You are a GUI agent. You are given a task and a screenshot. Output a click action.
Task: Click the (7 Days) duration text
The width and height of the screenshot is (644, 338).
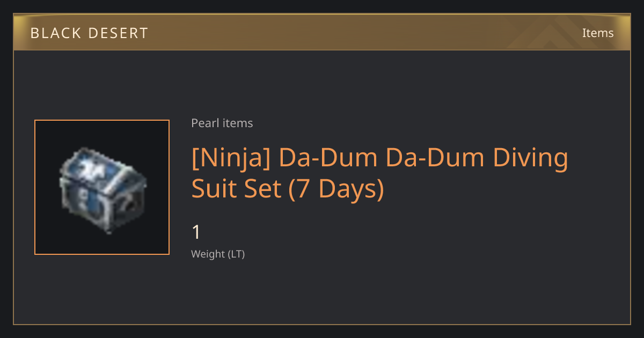pos(336,189)
